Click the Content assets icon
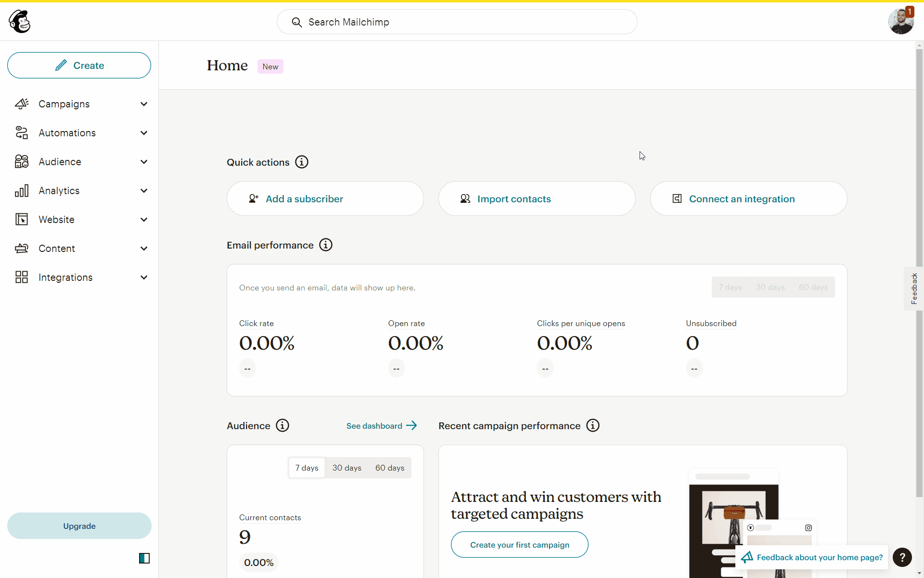Viewport: 924px width, 578px height. [x=22, y=249]
